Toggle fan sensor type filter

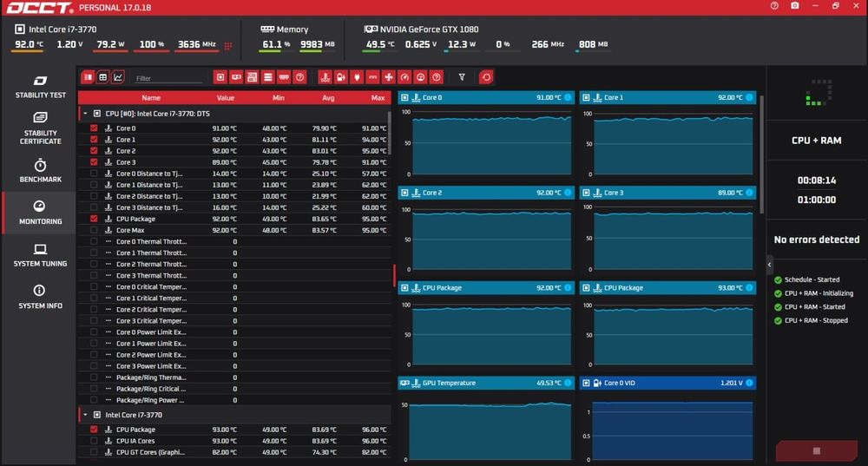point(389,77)
